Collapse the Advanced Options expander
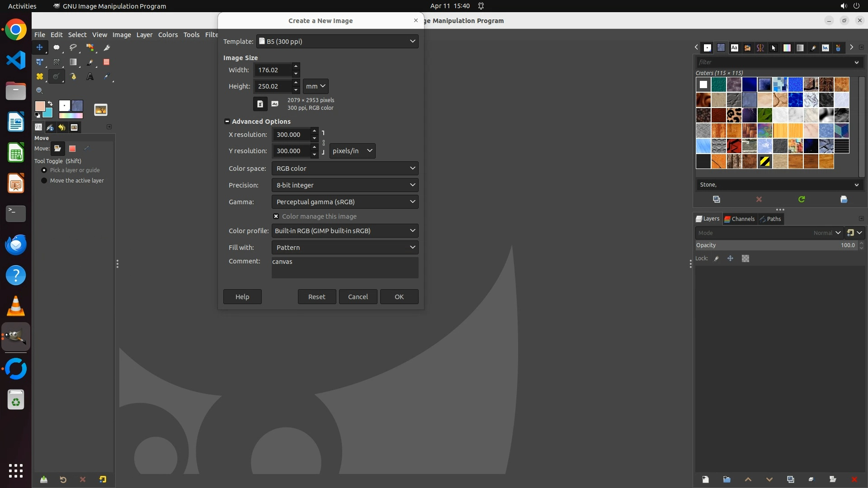Screen dimensions: 868x488 227,122
